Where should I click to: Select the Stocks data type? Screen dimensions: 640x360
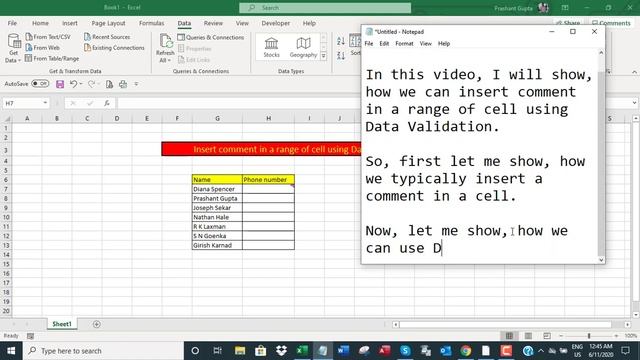click(271, 47)
